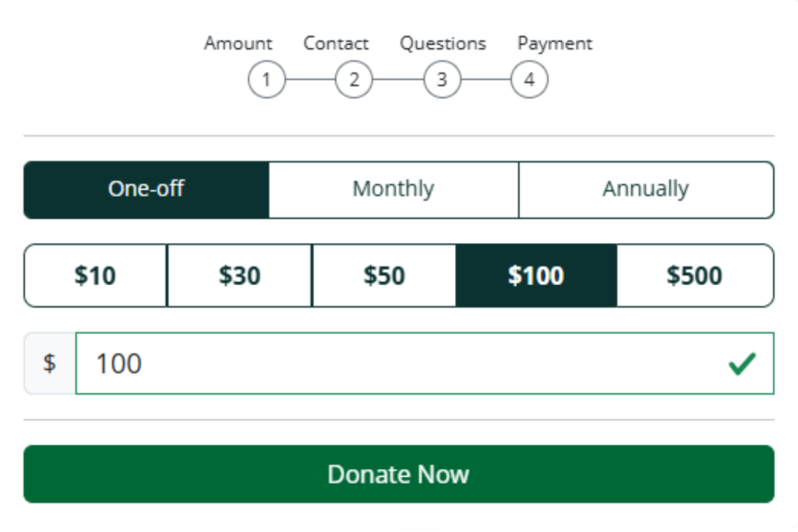Switch donation frequency to Monthly
Viewport: 798px width, 532px height.
[393, 188]
